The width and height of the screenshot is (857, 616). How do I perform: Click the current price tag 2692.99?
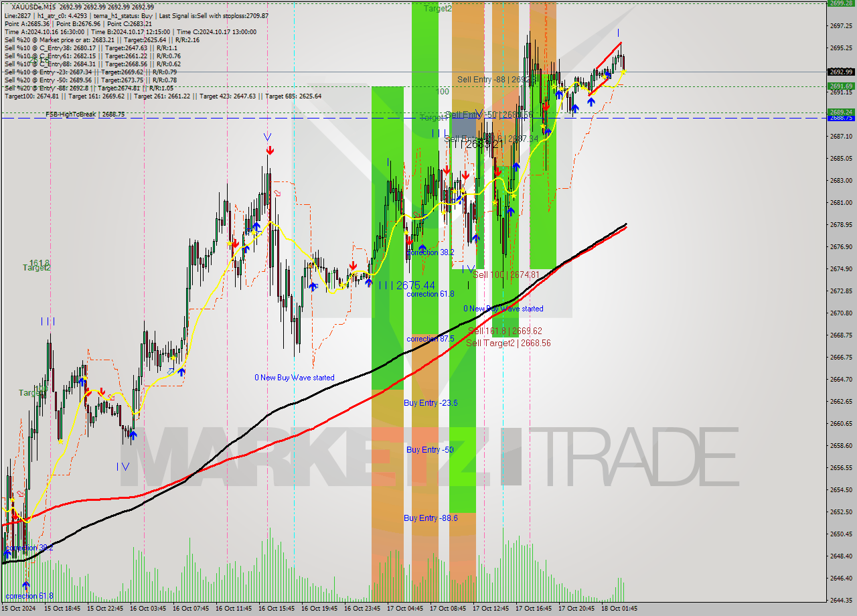(x=841, y=72)
